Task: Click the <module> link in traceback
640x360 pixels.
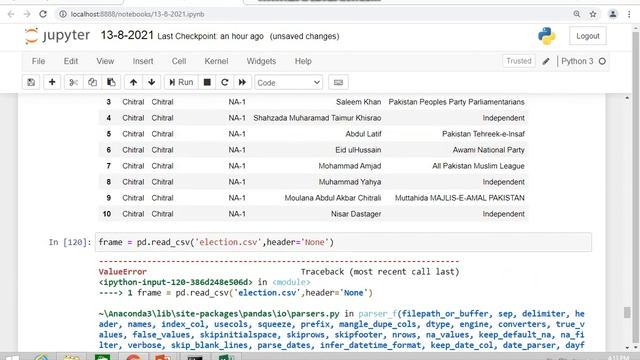Action: [291, 282]
